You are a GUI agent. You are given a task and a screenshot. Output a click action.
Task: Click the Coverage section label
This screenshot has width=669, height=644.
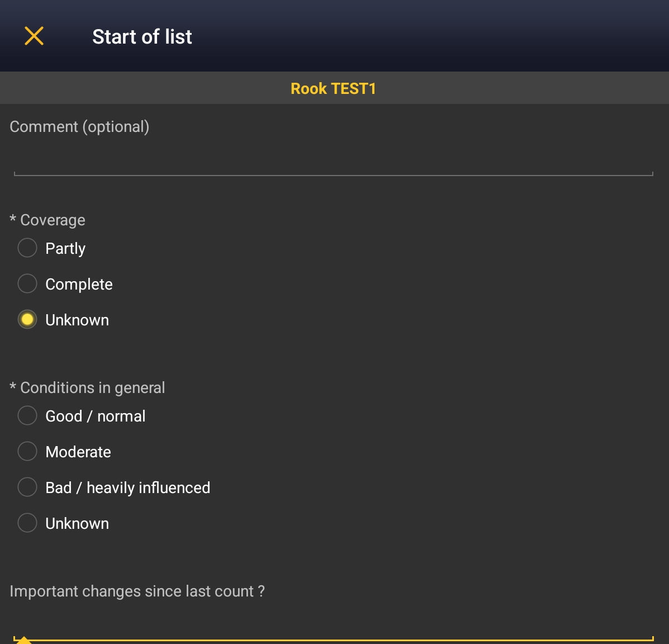(x=53, y=220)
